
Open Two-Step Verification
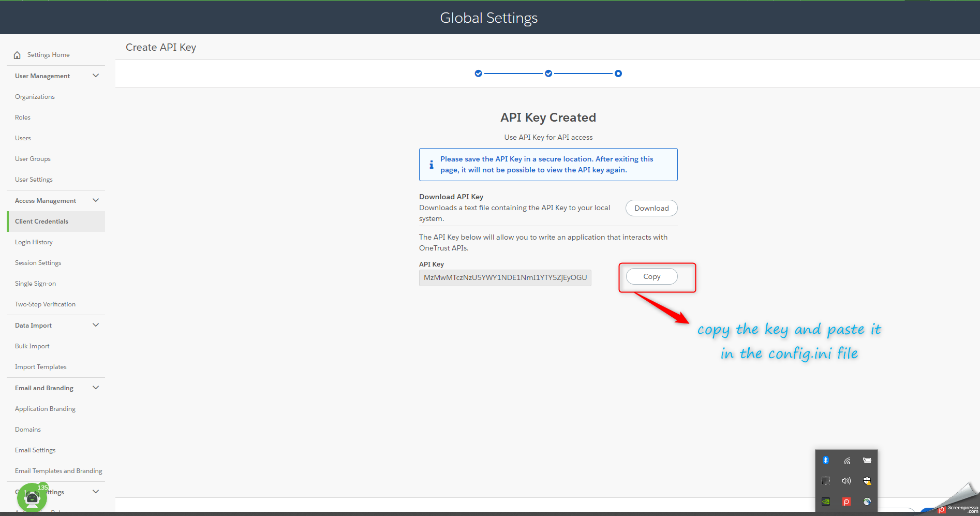45,304
